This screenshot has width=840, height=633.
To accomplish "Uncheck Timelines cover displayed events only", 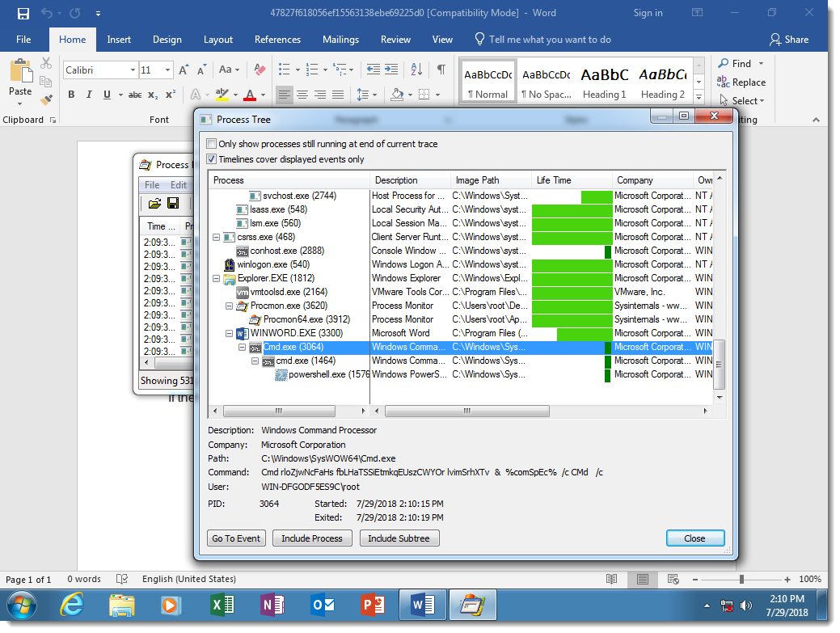I will [x=212, y=159].
